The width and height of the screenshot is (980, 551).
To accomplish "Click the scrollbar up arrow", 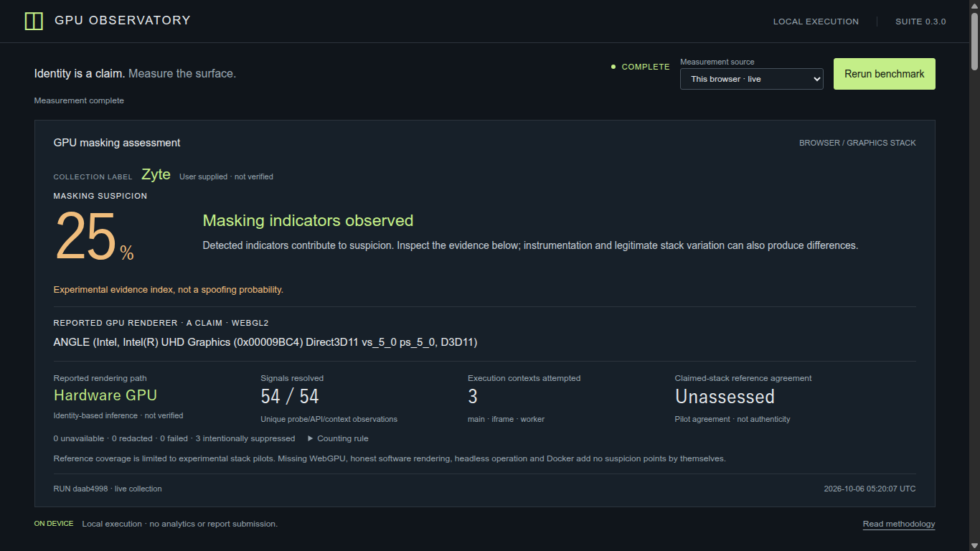I will [974, 5].
